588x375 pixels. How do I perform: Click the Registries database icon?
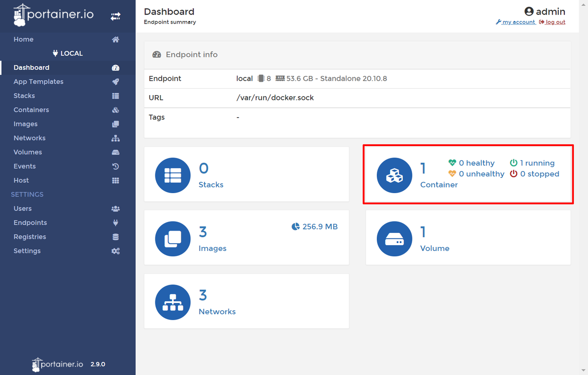116,237
